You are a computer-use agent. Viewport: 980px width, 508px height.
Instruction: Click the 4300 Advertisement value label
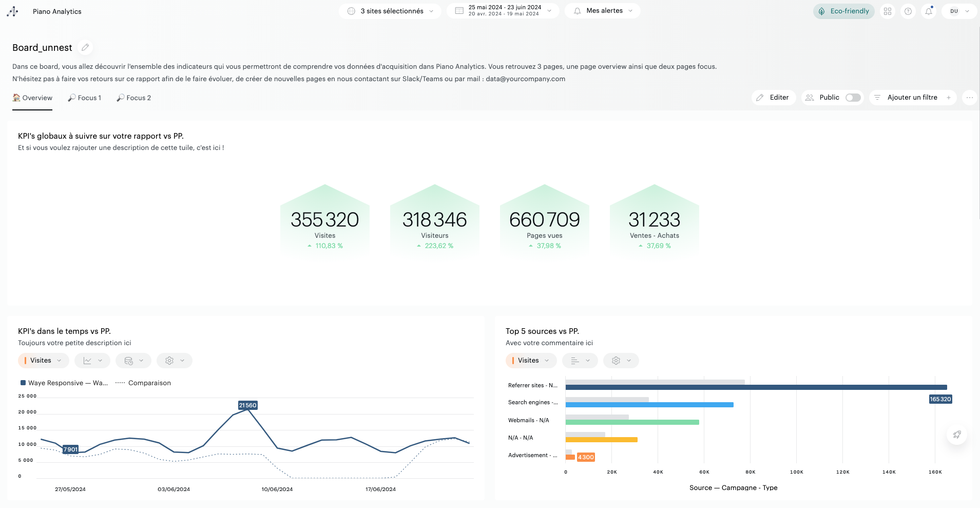[586, 457]
